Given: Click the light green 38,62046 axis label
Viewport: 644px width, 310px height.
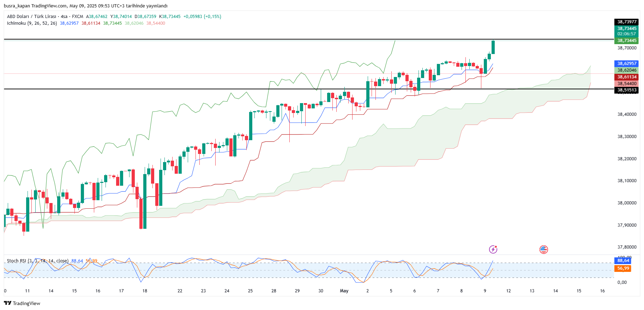Looking at the screenshot, I should coord(627,70).
